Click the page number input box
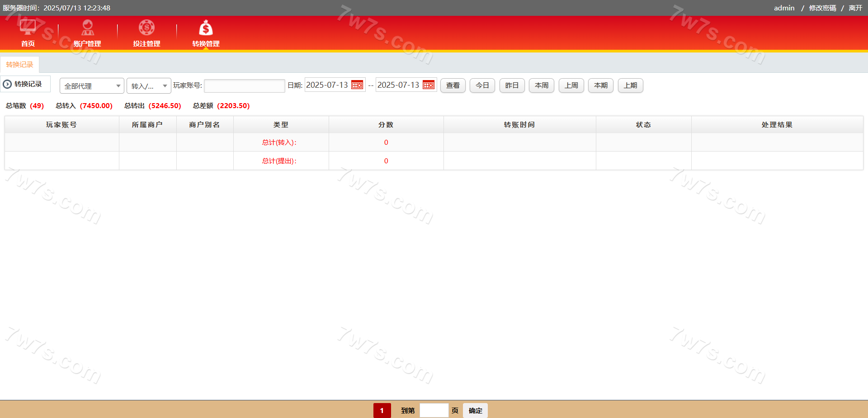 click(434, 410)
